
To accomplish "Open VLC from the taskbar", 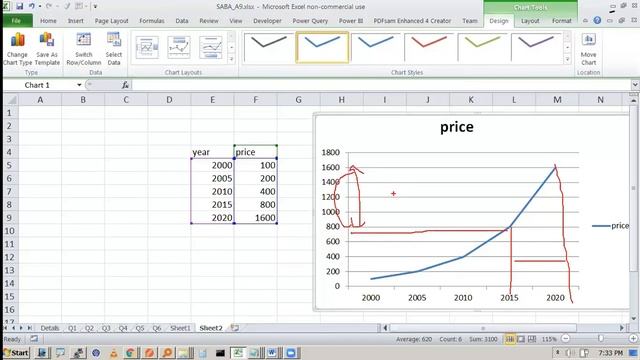I will point(113,353).
